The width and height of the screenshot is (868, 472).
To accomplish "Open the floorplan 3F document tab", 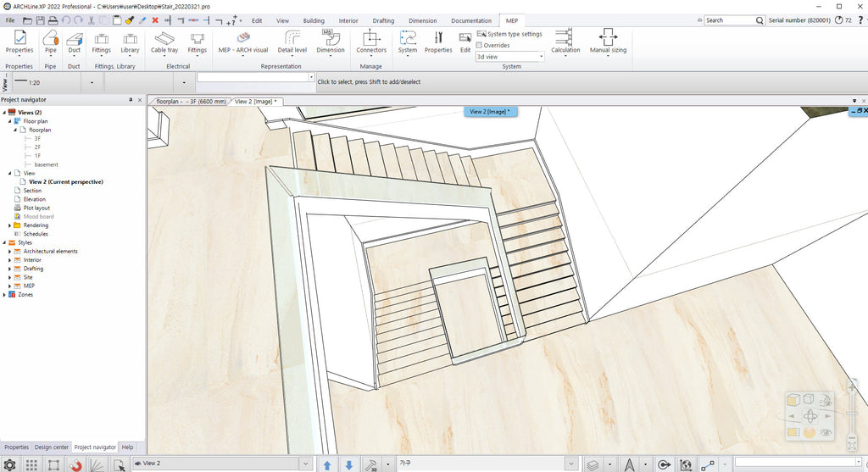I will pyautogui.click(x=192, y=102).
